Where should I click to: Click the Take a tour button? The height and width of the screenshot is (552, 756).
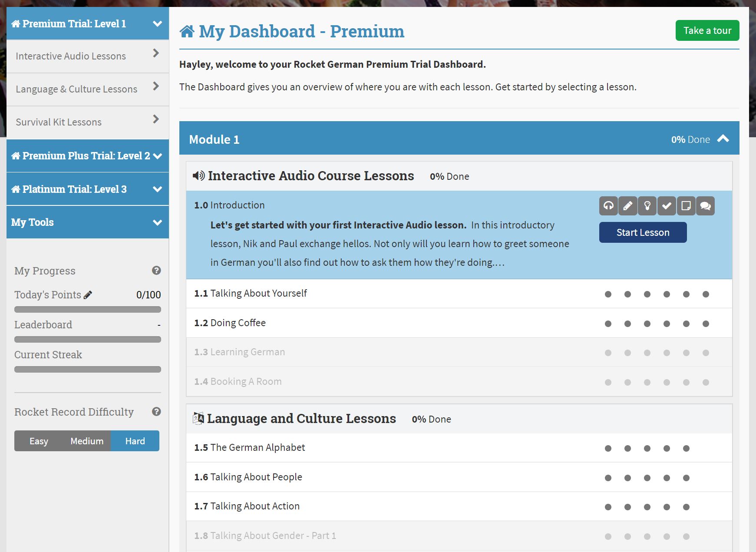707,30
